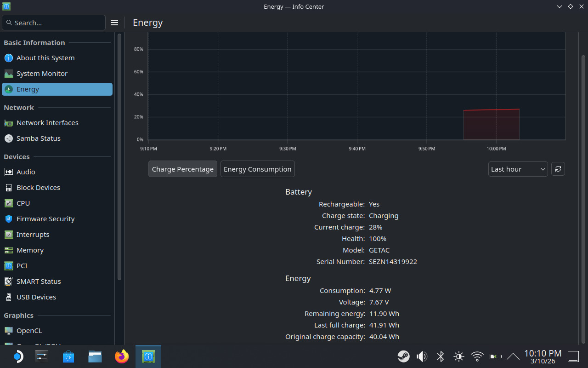Click the Original charge capacity value 40.04 Wh
The width and height of the screenshot is (588, 368).
[x=384, y=337]
